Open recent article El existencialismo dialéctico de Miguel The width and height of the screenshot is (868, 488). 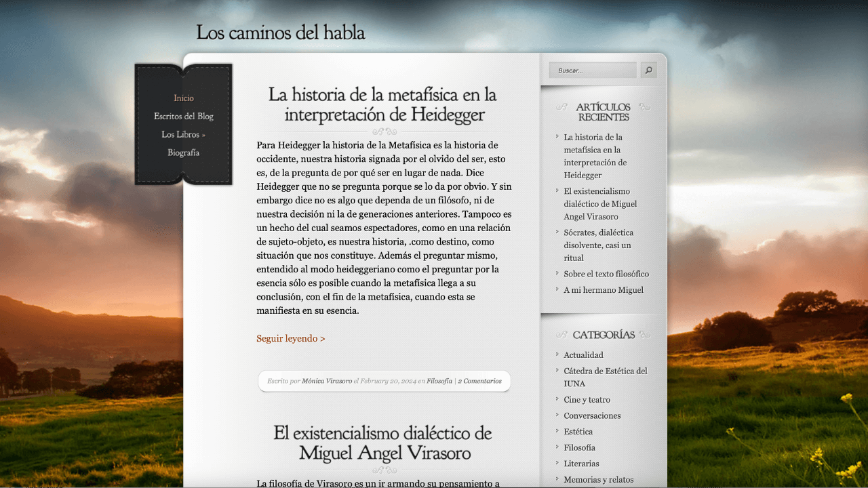600,204
